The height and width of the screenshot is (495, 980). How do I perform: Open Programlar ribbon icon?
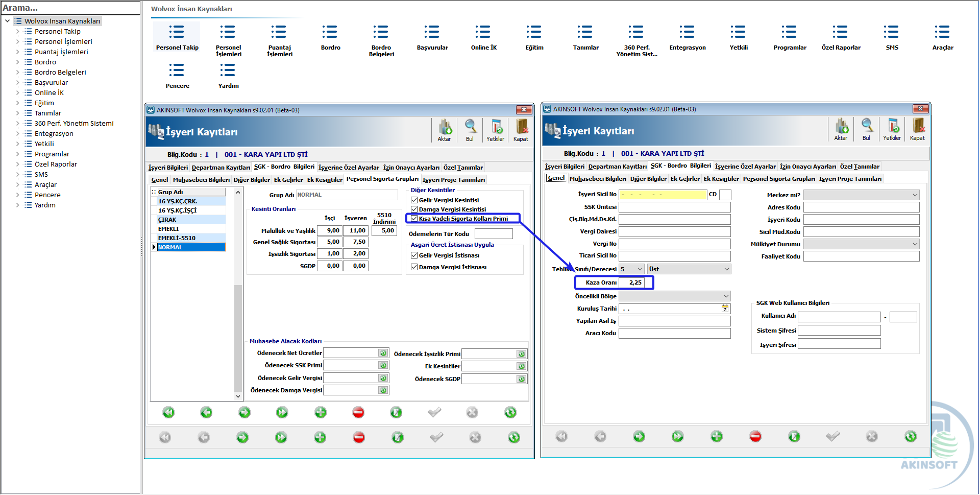[790, 37]
